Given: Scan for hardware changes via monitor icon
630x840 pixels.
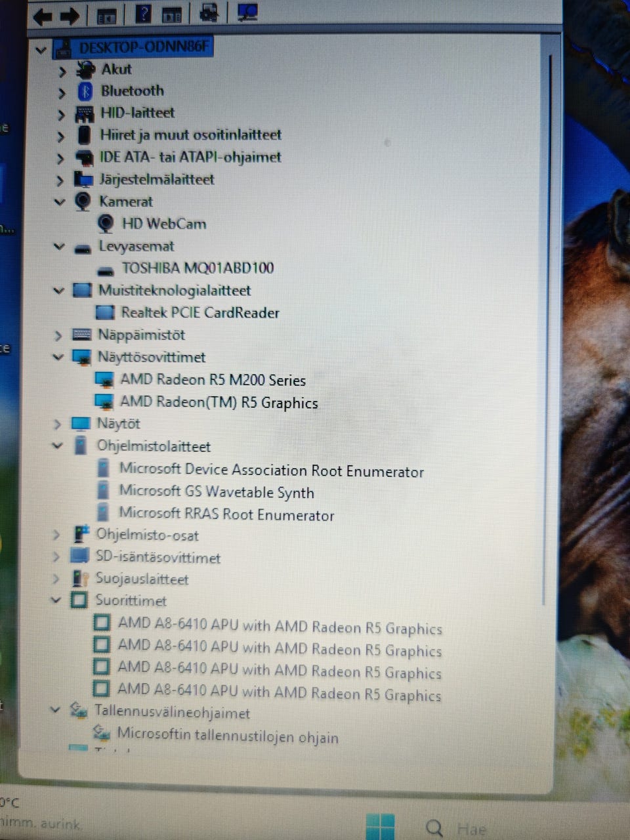Looking at the screenshot, I should point(247,12).
